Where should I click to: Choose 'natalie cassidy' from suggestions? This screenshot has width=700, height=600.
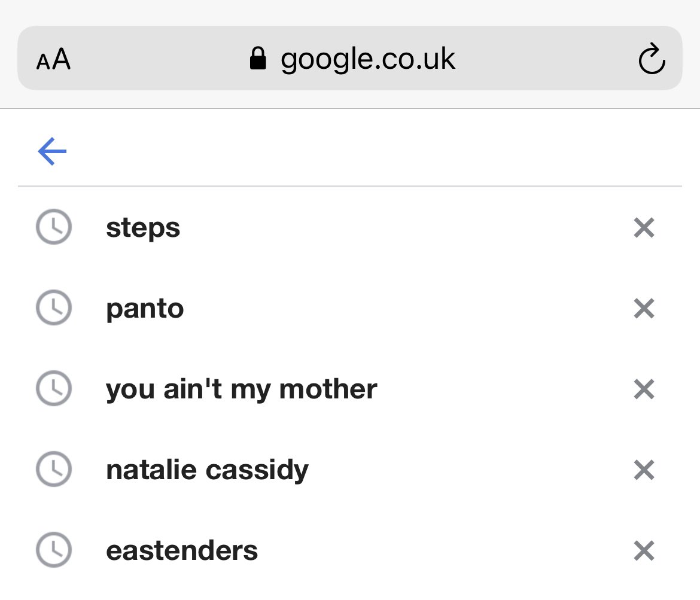pos(207,470)
